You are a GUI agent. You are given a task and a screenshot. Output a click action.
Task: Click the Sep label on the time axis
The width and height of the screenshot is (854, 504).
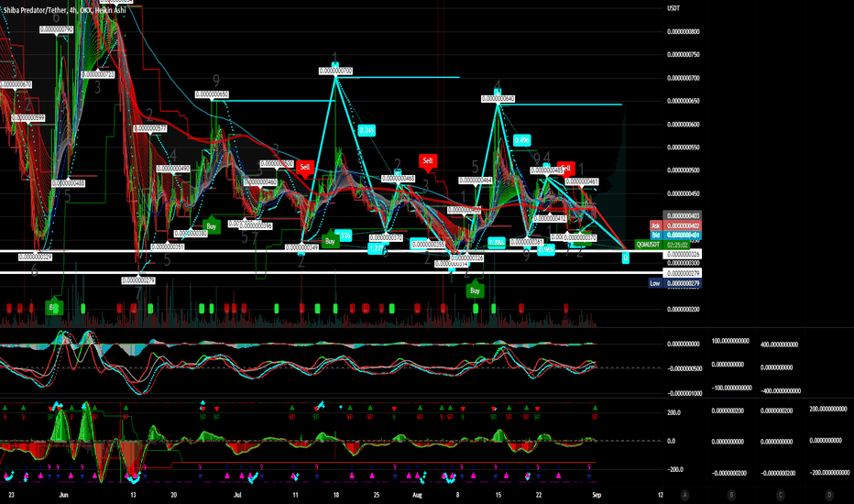(597, 495)
